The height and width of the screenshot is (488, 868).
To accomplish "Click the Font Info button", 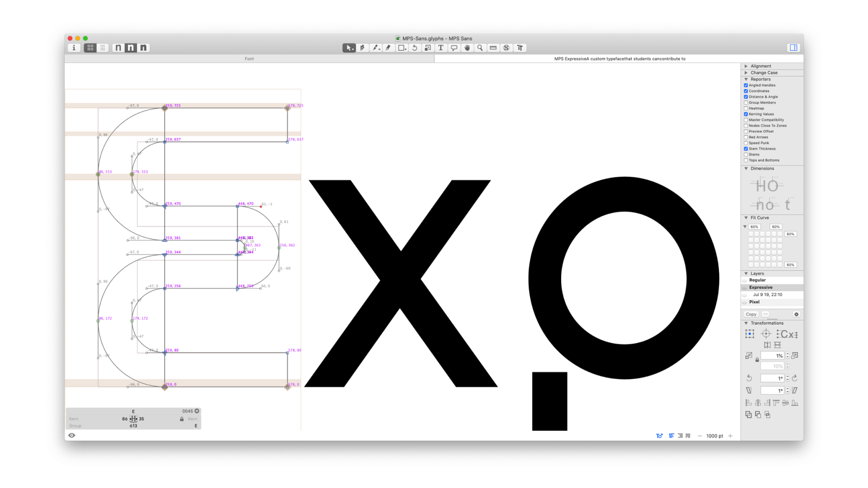I will coord(74,48).
